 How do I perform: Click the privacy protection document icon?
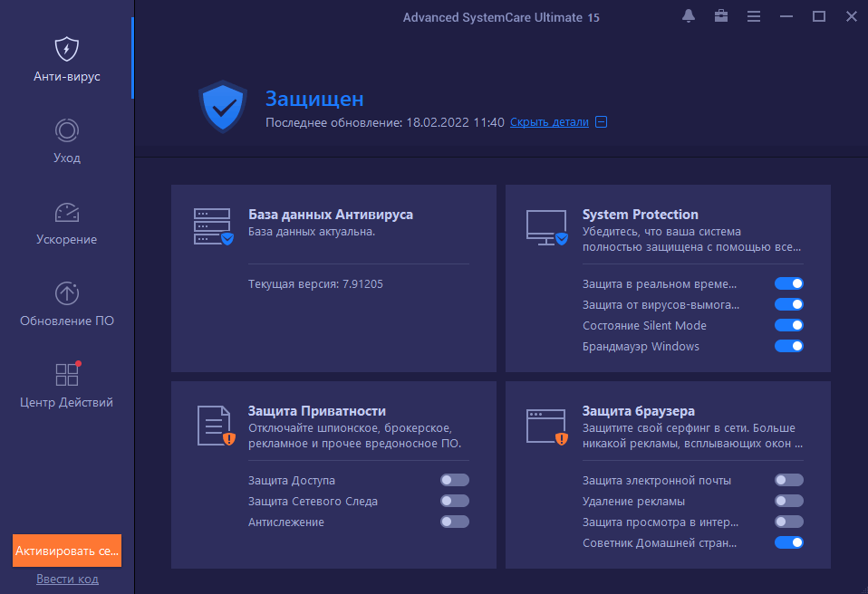[x=216, y=426]
